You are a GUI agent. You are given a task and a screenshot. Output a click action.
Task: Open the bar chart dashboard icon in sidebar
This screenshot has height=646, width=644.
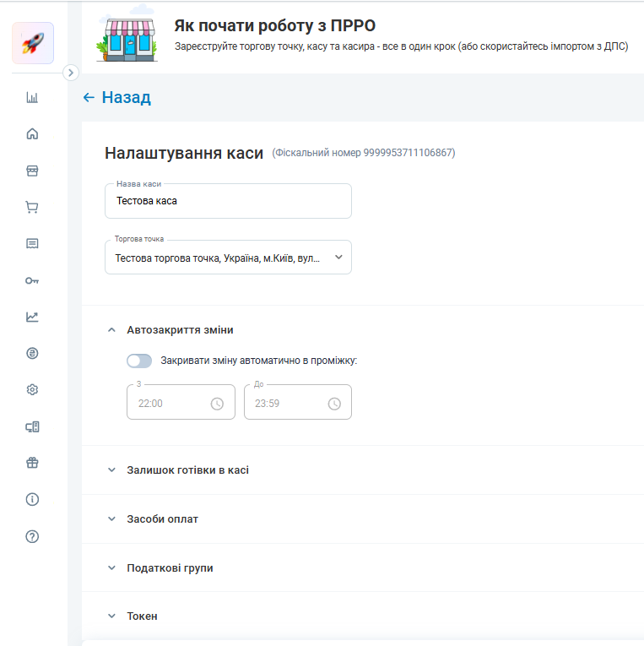click(32, 98)
